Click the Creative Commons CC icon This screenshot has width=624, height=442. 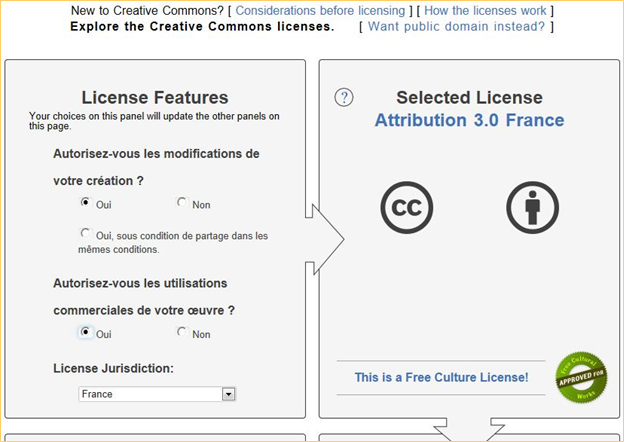406,207
